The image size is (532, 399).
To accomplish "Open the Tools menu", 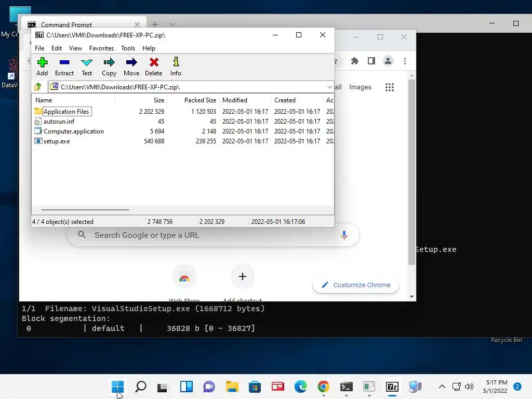I will tap(128, 48).
